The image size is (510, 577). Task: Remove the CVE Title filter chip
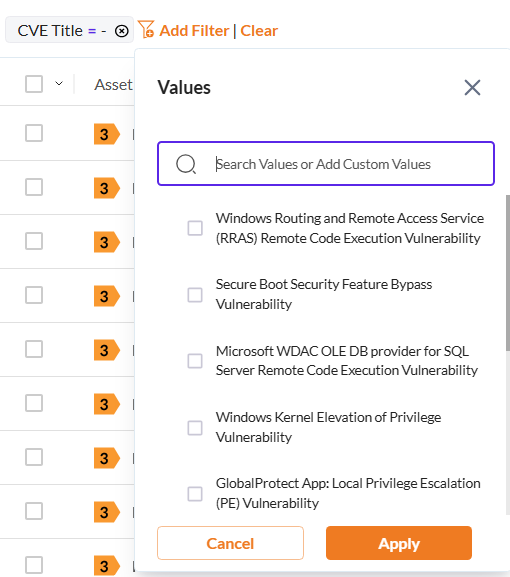(x=121, y=31)
